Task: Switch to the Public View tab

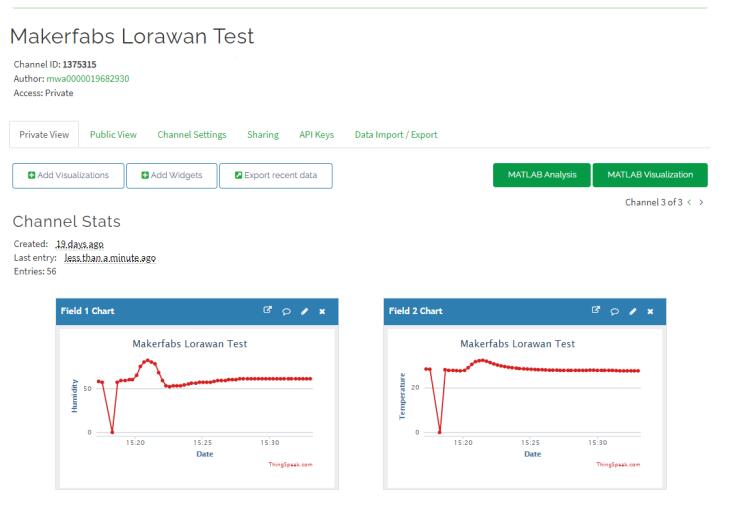Action: [113, 135]
